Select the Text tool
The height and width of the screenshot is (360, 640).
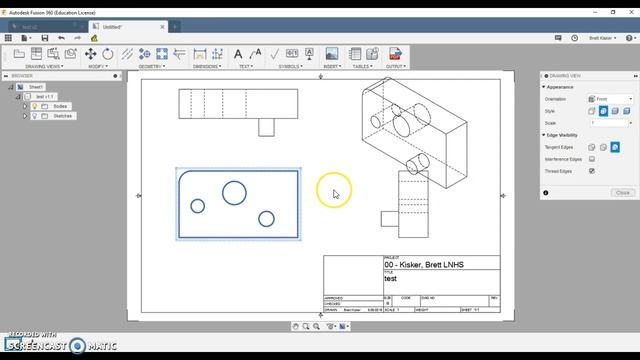(238, 54)
